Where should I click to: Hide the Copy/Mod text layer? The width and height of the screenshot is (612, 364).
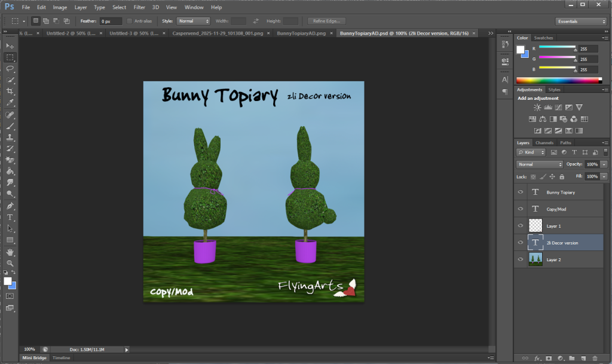pos(521,209)
